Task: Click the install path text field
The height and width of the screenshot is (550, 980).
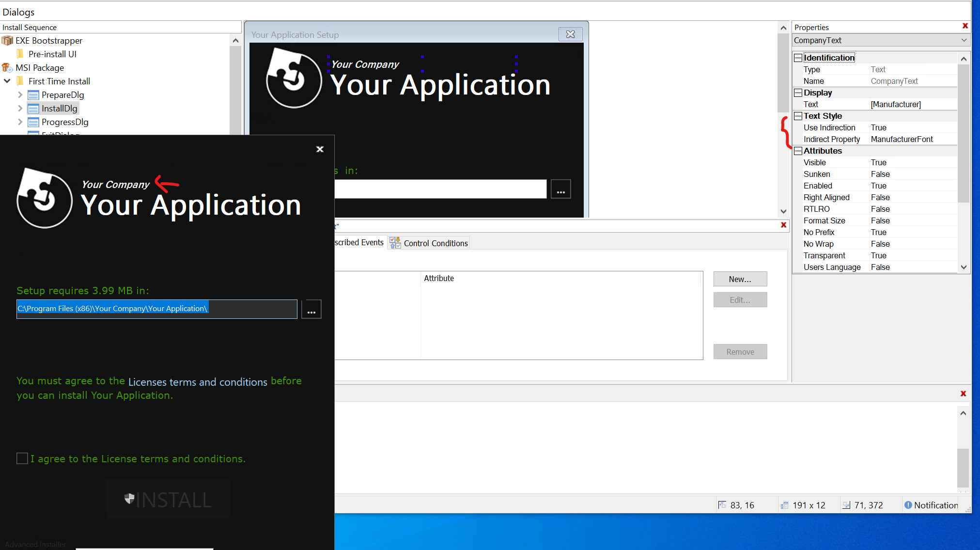Action: [156, 309]
